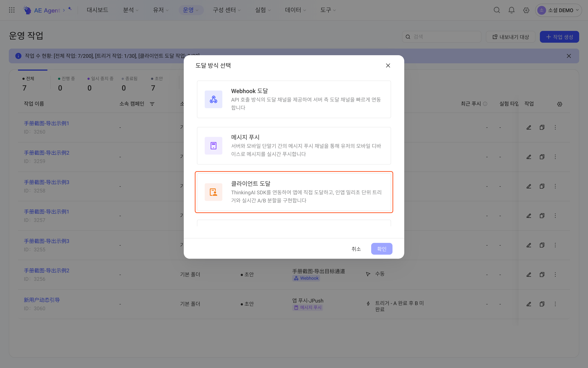Click the info icon next to 최근 푸시
The width and height of the screenshot is (588, 368).
tap(485, 104)
